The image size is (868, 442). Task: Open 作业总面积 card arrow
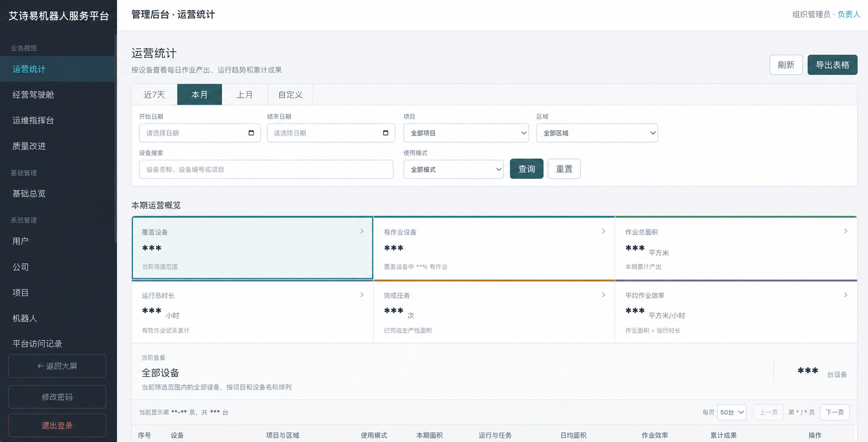click(x=846, y=231)
